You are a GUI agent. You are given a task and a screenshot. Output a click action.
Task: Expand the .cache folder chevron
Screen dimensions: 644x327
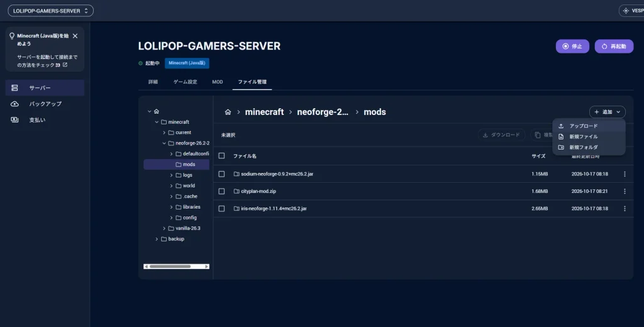click(171, 196)
